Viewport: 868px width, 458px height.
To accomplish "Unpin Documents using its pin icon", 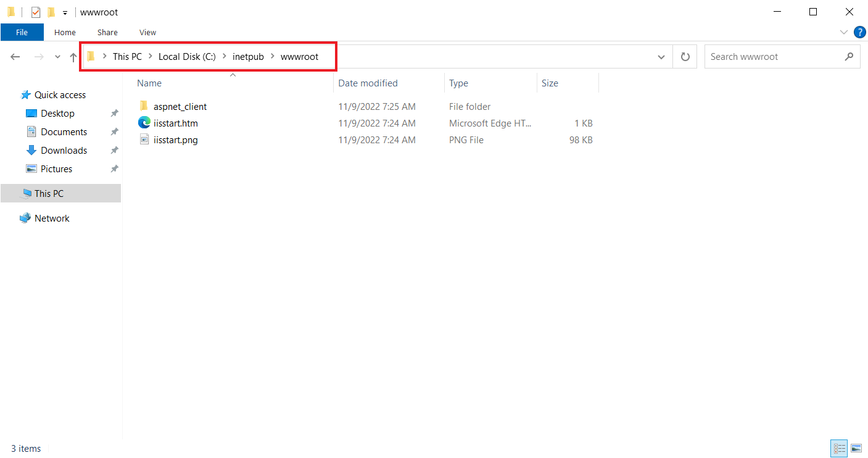I will click(114, 132).
